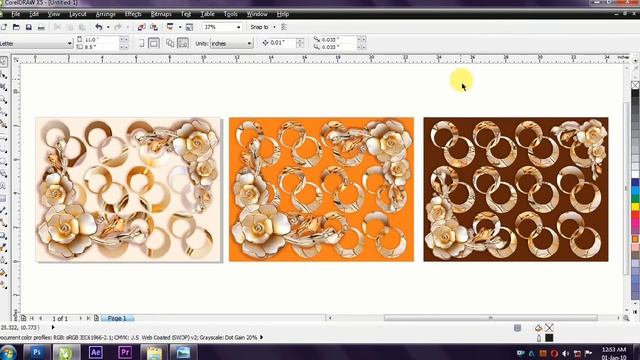This screenshot has height=360, width=640.
Task: Add a page using the left page-plus button
Action: click(24, 318)
